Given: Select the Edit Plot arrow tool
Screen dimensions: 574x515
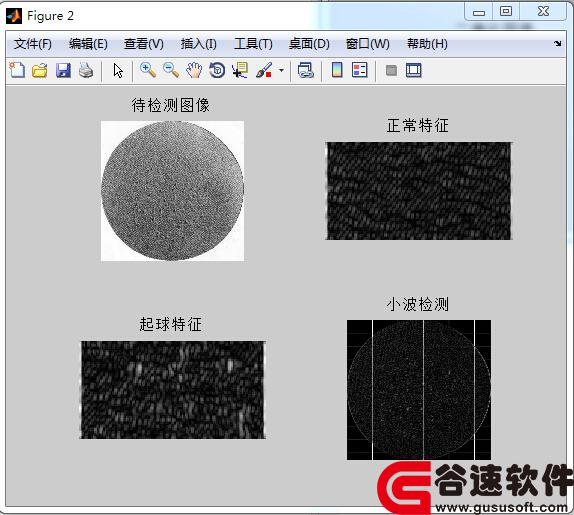Looking at the screenshot, I should click(118, 70).
